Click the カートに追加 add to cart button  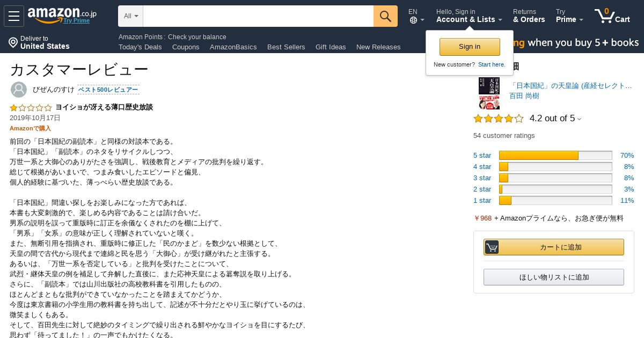[554, 247]
